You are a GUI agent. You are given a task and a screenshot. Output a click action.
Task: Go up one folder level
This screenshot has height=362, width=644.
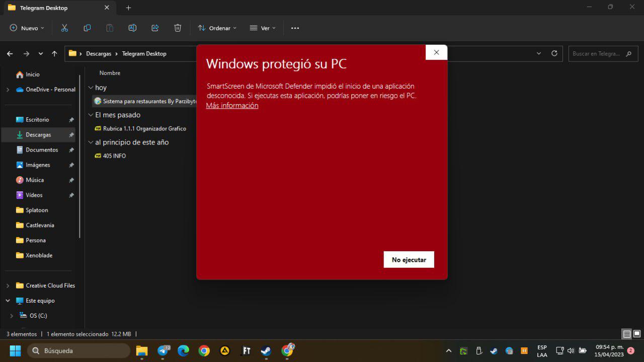pos(54,54)
